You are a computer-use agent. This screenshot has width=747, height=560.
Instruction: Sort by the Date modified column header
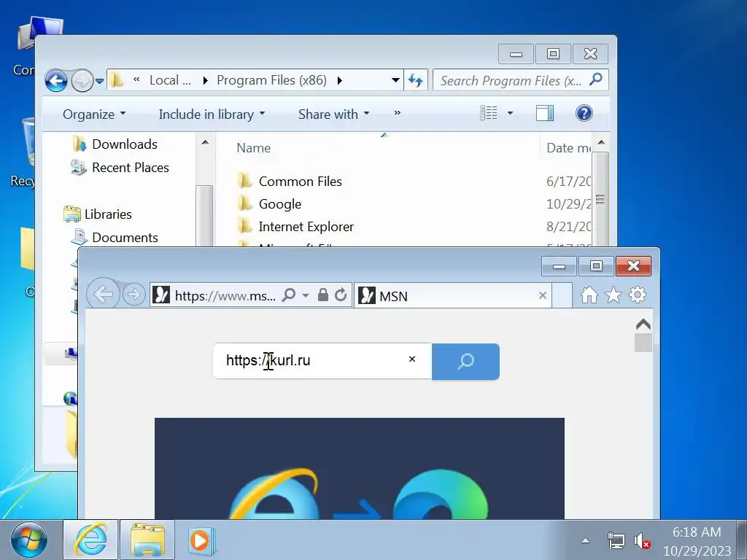568,148
